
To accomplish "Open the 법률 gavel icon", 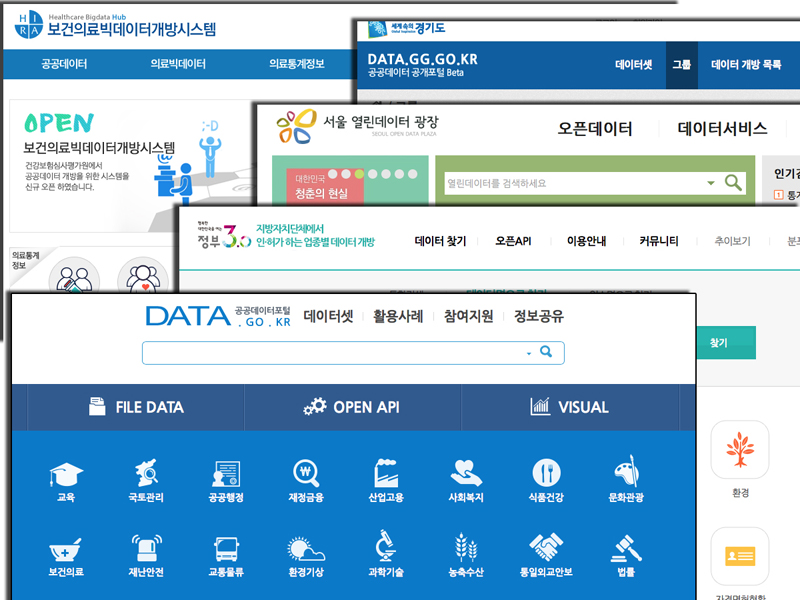I will 626,548.
